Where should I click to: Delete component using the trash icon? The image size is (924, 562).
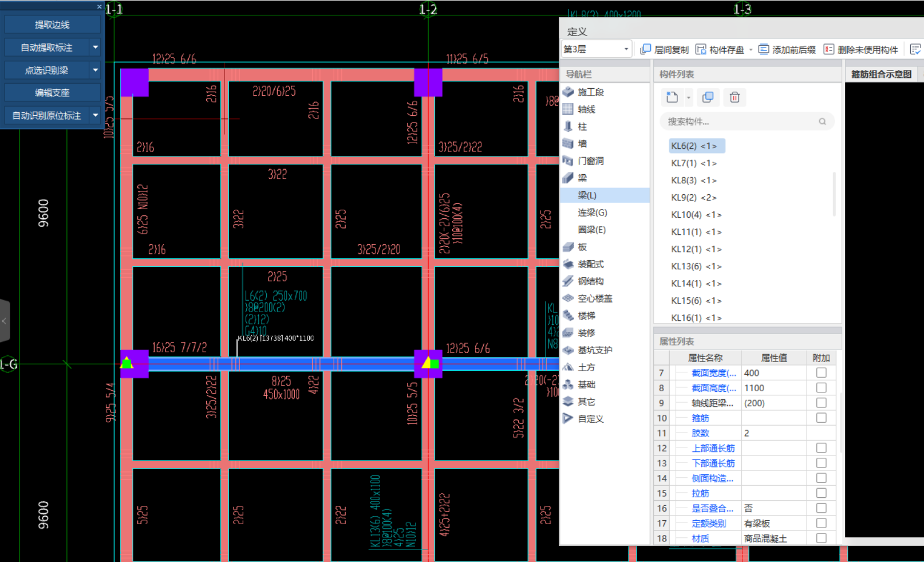click(x=735, y=97)
